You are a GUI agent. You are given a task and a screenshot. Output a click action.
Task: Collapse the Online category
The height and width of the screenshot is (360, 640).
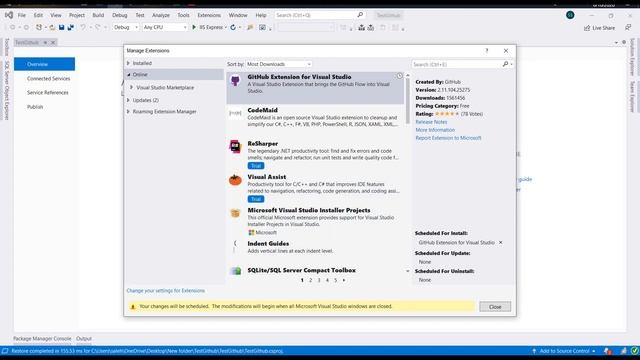click(128, 75)
